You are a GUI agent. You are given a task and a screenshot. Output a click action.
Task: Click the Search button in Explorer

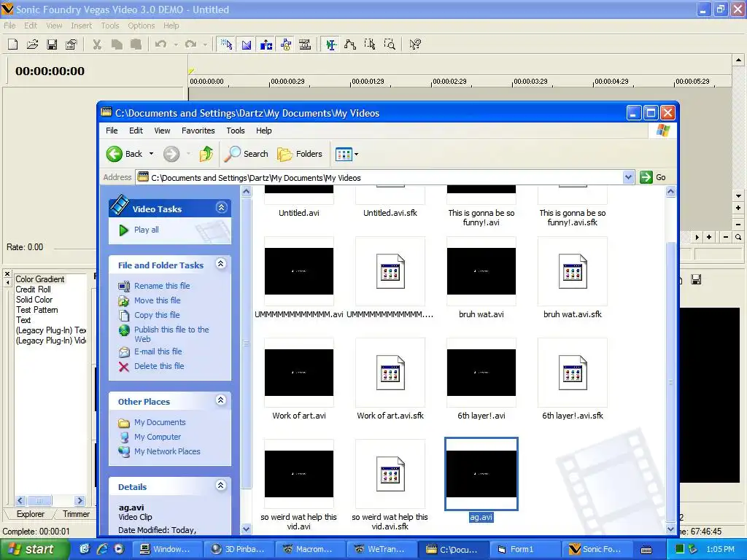[x=247, y=154]
